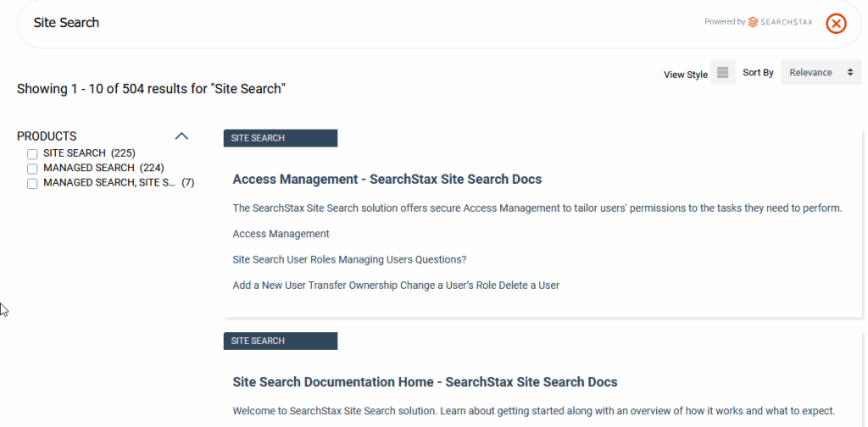Clear the search with the orange X icon
The image size is (868, 427).
pyautogui.click(x=836, y=24)
